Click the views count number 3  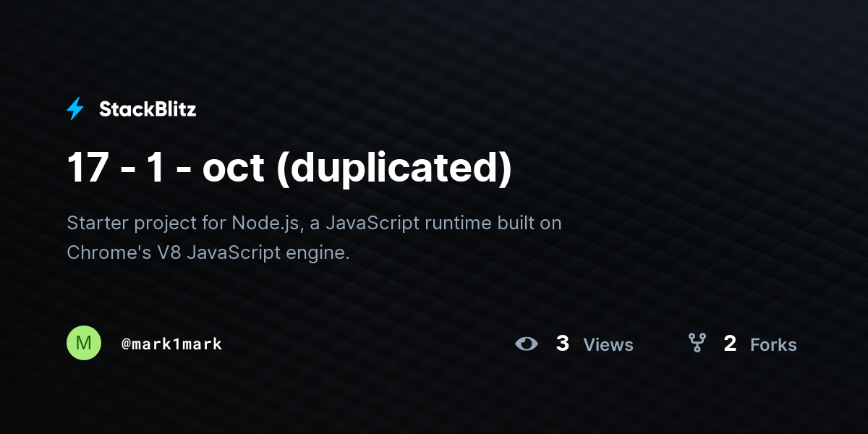(x=562, y=344)
